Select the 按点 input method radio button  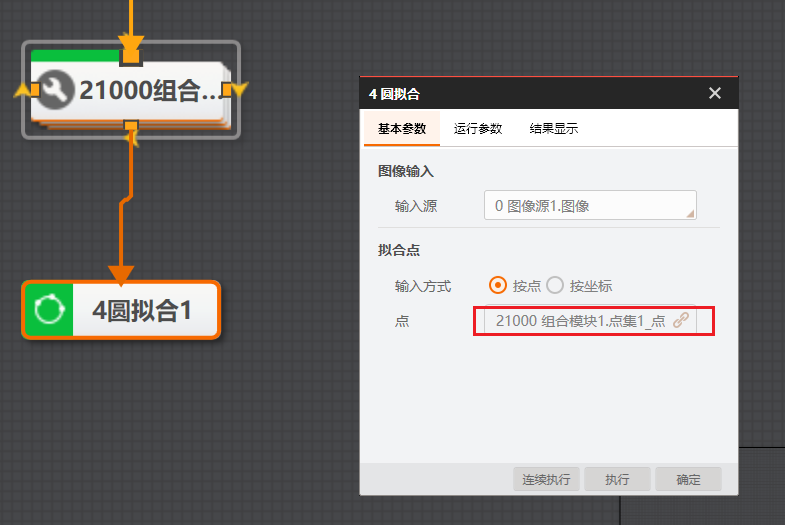(498, 285)
